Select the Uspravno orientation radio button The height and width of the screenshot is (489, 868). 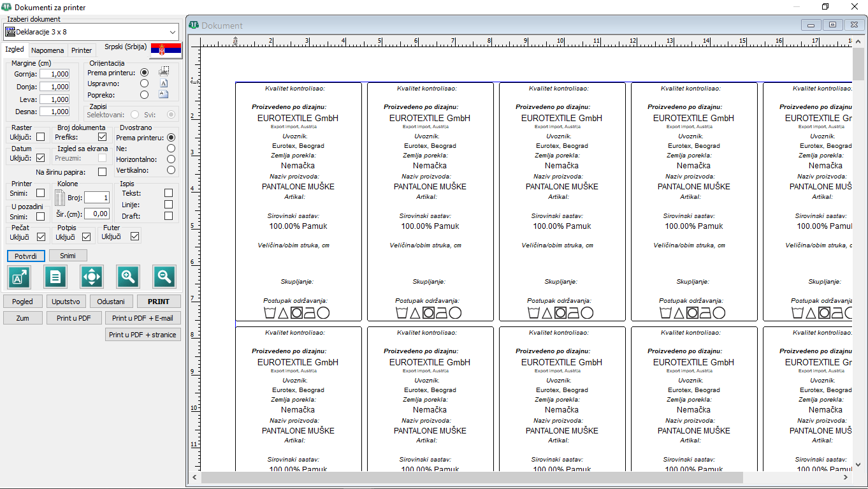(x=145, y=84)
